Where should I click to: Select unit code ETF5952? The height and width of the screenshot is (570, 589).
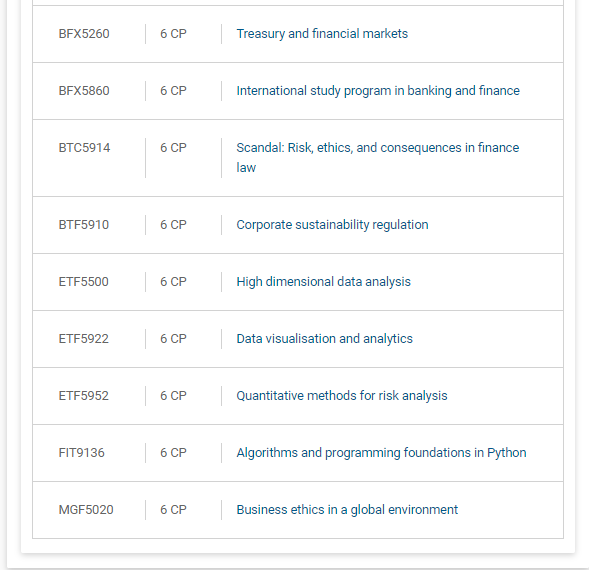pos(83,396)
